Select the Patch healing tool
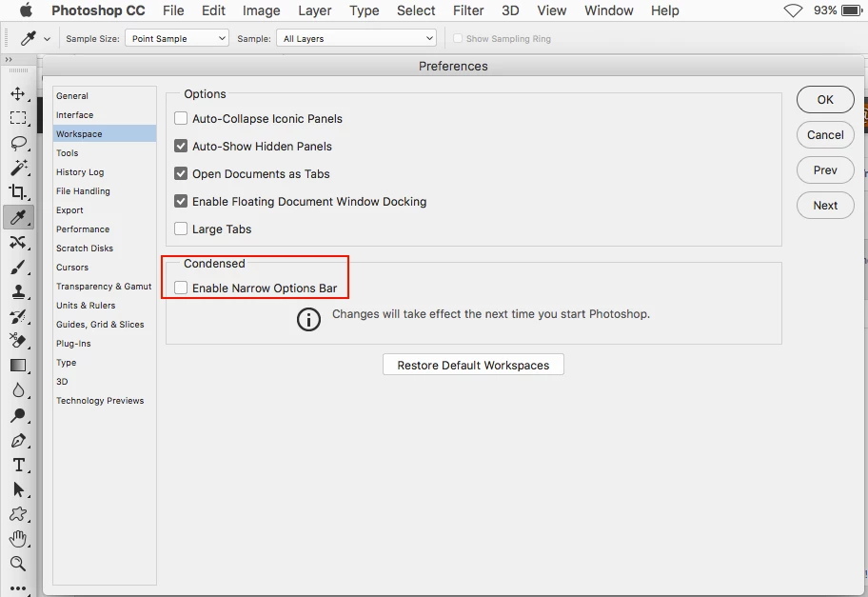The image size is (868, 597). tap(18, 242)
